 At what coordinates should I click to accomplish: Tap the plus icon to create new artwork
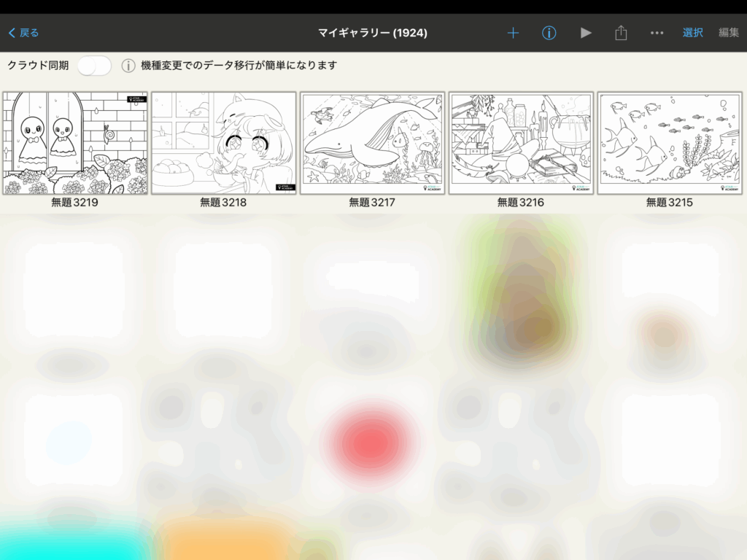[x=513, y=33]
